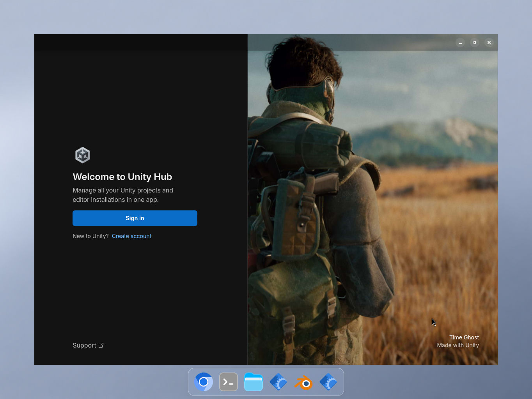Click the "Manage all your Unity projects" description

click(123, 195)
